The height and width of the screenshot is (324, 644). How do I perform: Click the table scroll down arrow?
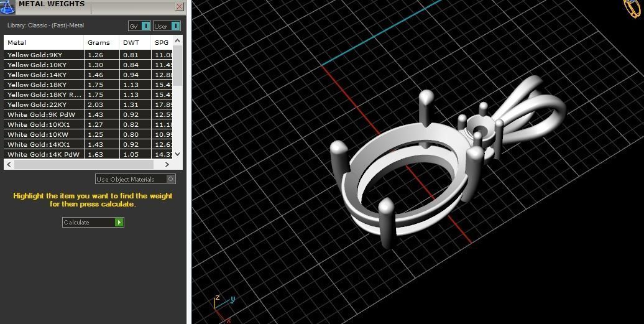tap(177, 154)
